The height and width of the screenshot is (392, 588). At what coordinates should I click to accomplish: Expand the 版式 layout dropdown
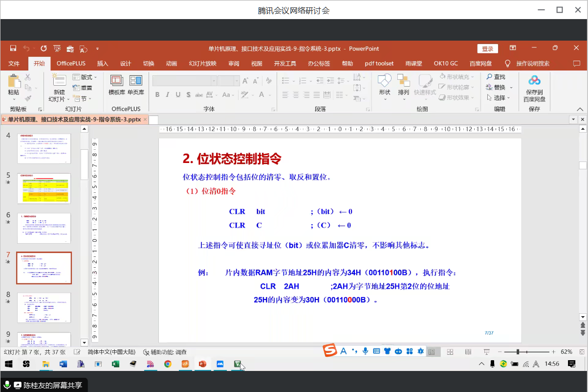(x=85, y=77)
